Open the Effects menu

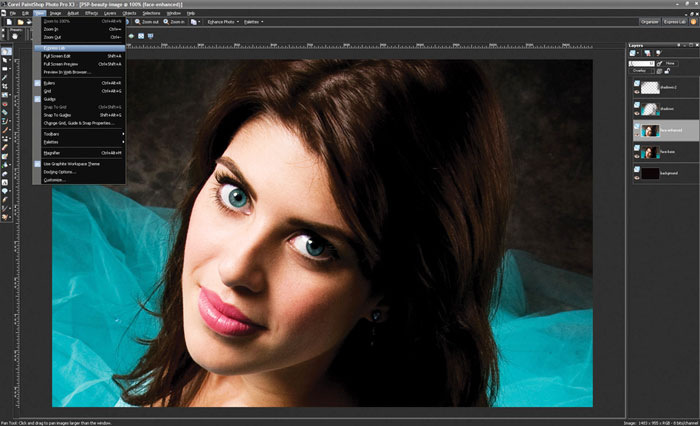click(x=92, y=13)
